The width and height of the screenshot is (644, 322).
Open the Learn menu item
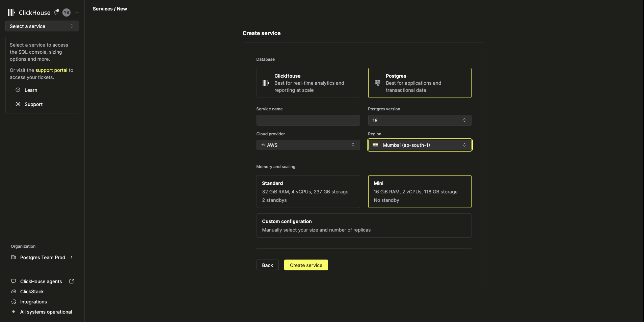pyautogui.click(x=31, y=90)
